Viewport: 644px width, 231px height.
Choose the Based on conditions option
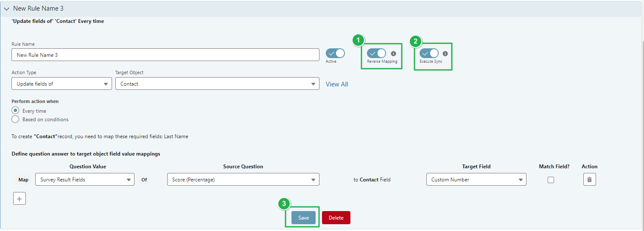(16, 120)
